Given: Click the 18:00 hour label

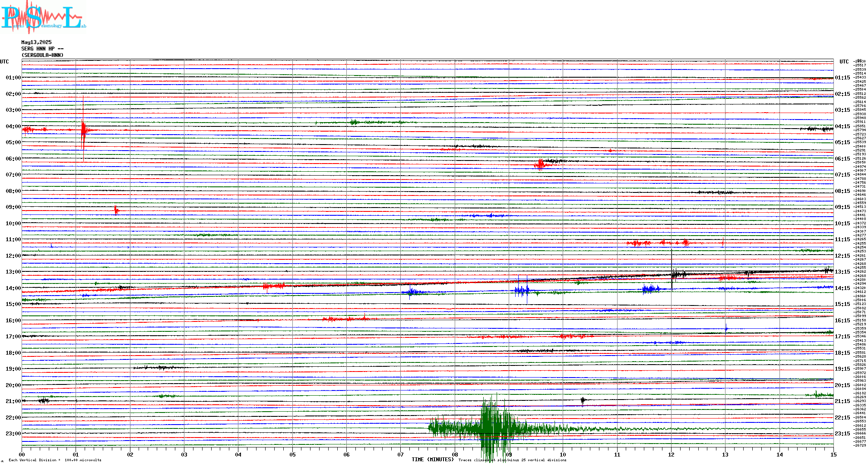Looking at the screenshot, I should click(13, 353).
